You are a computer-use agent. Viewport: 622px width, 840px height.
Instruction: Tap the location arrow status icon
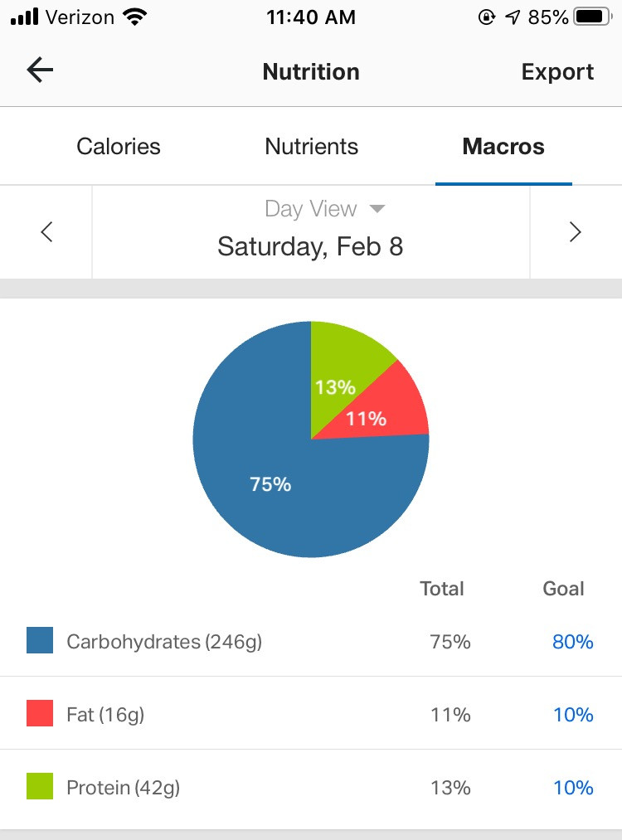click(513, 17)
